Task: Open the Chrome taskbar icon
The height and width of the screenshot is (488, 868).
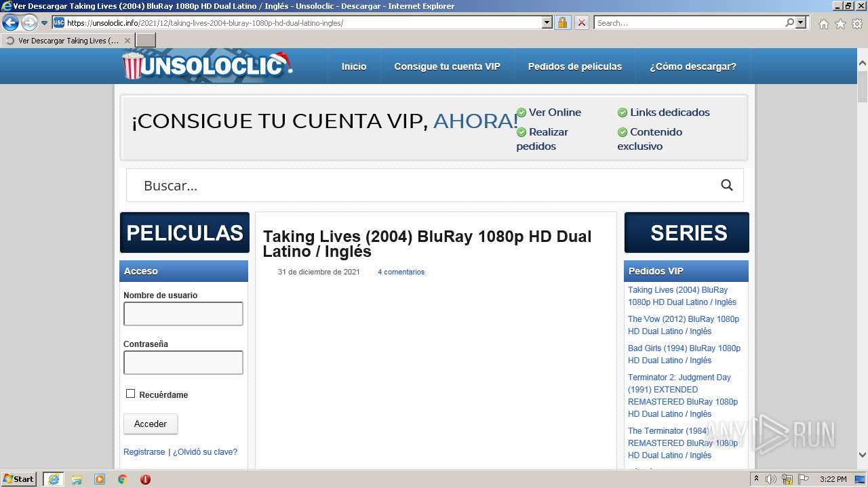Action: point(122,479)
